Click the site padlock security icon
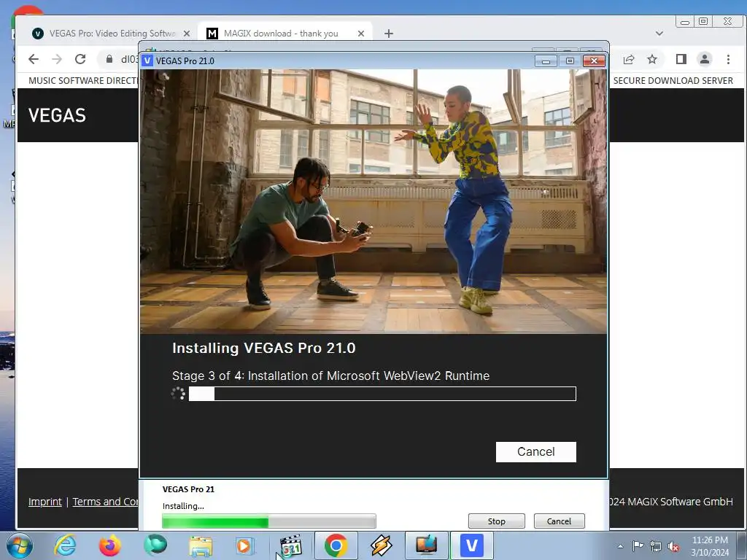 pyautogui.click(x=109, y=59)
